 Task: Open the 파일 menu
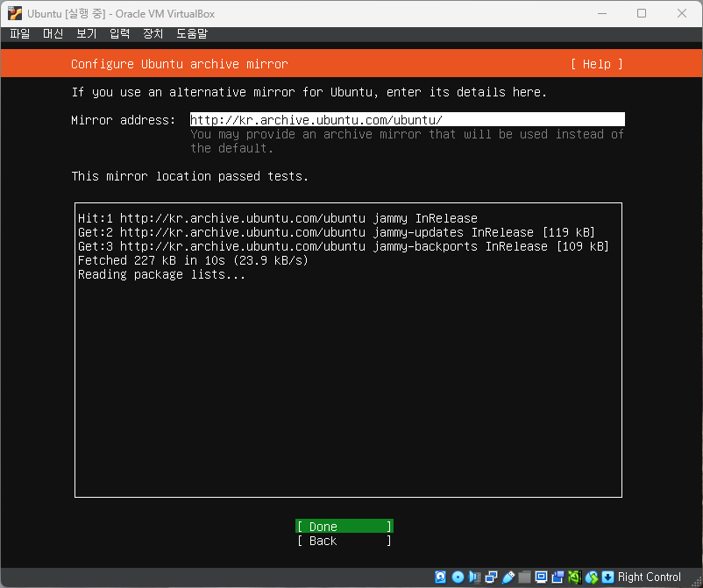20,33
